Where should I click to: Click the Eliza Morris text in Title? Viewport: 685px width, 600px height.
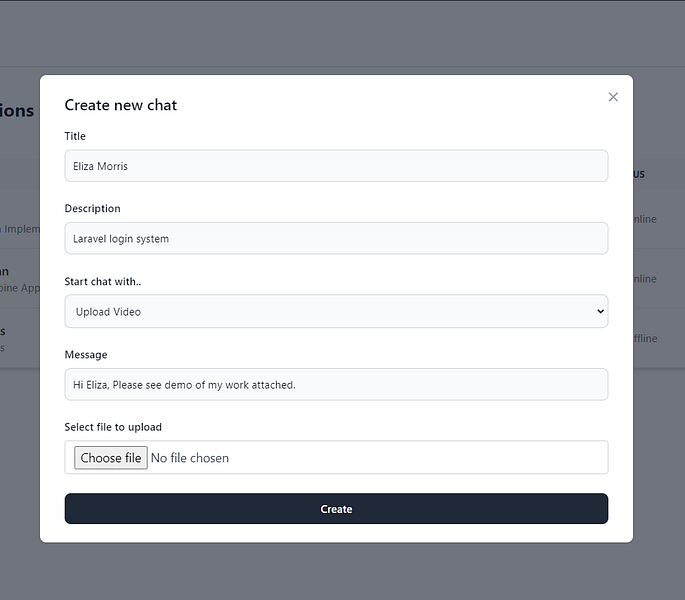(x=101, y=166)
